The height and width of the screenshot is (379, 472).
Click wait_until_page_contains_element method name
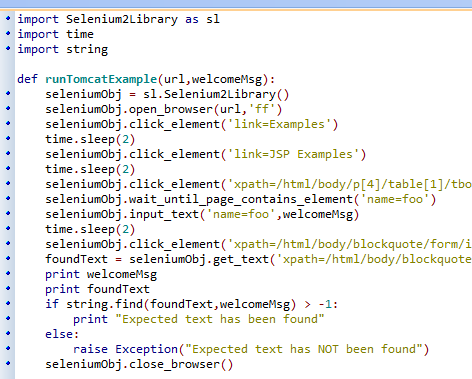pyautogui.click(x=241, y=199)
